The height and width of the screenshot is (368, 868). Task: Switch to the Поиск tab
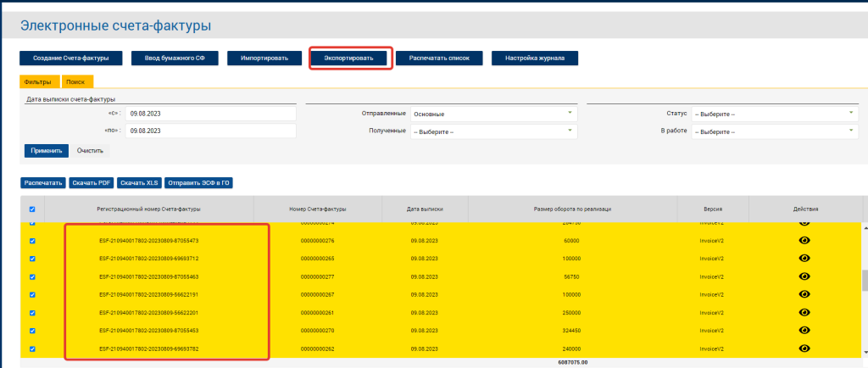pos(77,81)
